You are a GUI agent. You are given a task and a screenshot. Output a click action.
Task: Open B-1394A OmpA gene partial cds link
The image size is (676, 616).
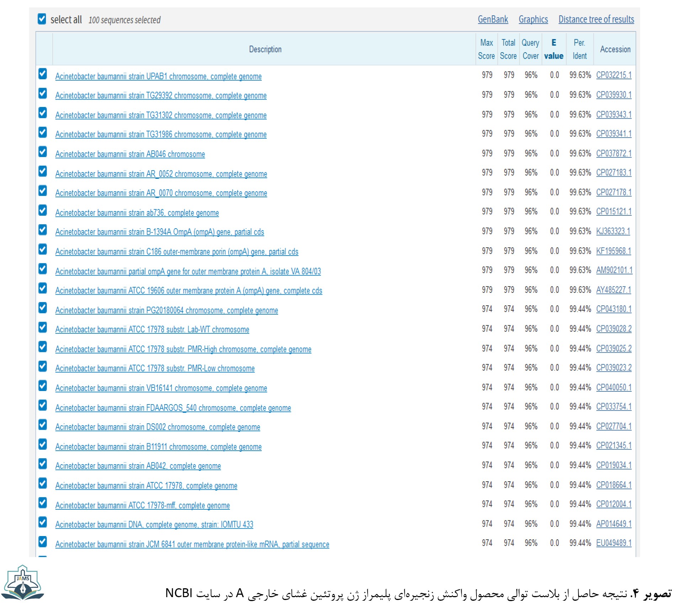click(160, 232)
